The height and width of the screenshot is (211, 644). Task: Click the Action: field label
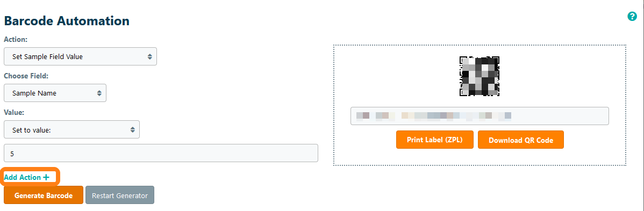click(16, 39)
